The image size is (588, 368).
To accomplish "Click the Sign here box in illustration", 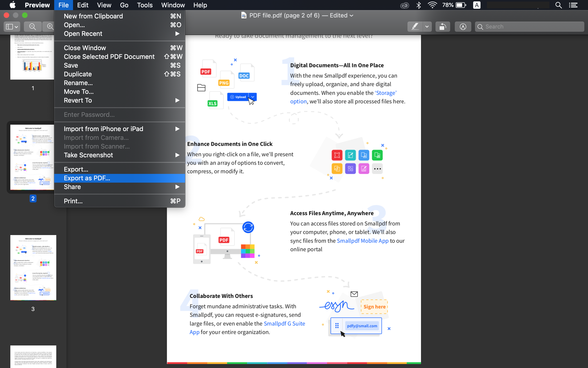I will coord(374,307).
